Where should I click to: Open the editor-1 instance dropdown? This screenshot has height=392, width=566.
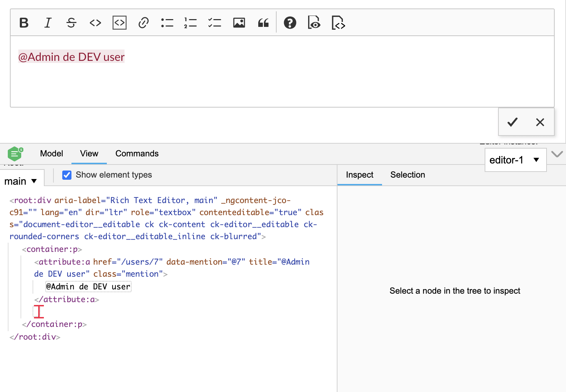[515, 160]
